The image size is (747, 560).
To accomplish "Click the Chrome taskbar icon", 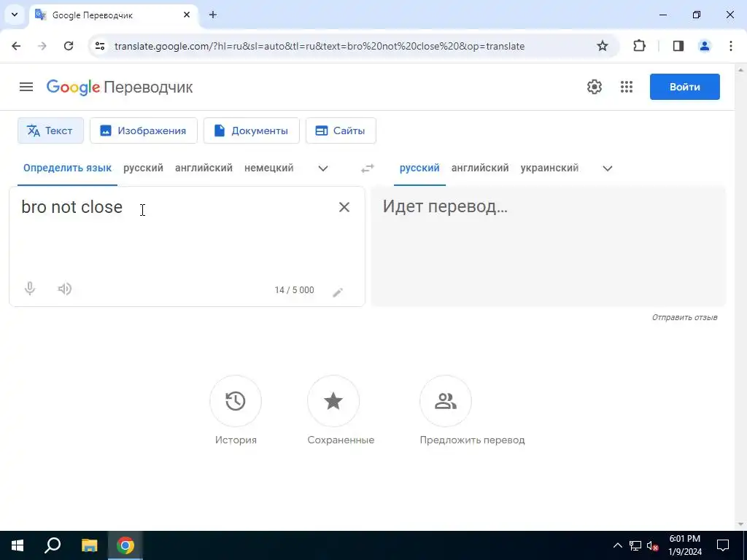I will click(x=125, y=545).
